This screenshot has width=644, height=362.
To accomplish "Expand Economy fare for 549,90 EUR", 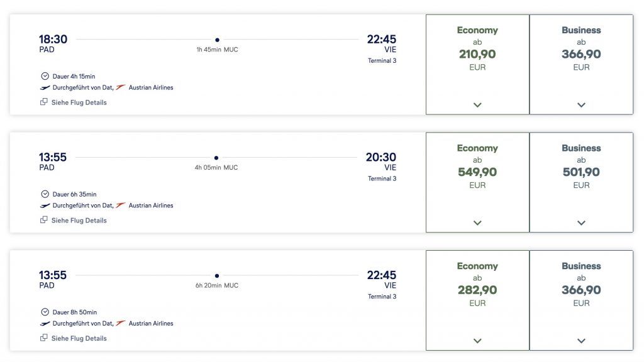I will (x=477, y=222).
